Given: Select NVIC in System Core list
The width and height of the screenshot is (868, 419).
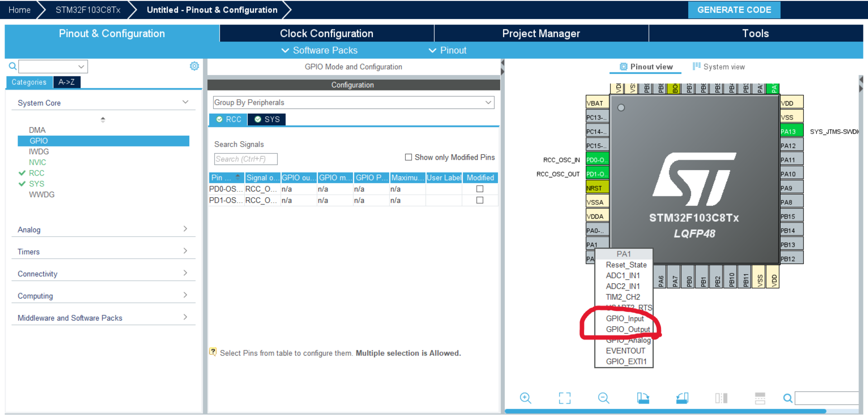Looking at the screenshot, I should coord(37,162).
